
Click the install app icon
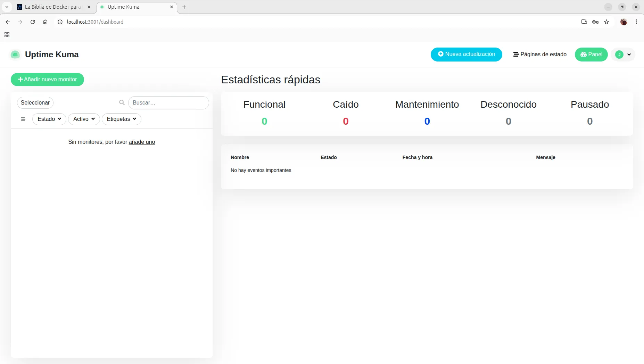tap(584, 22)
